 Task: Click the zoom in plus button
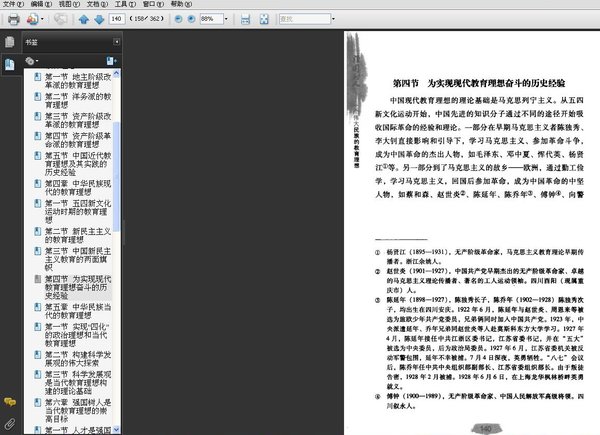(191, 19)
